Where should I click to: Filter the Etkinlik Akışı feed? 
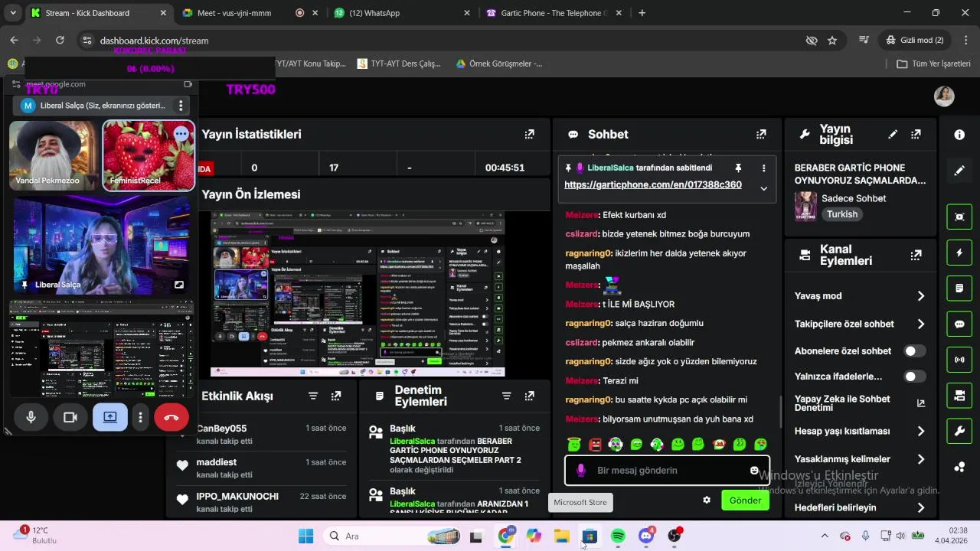(313, 396)
